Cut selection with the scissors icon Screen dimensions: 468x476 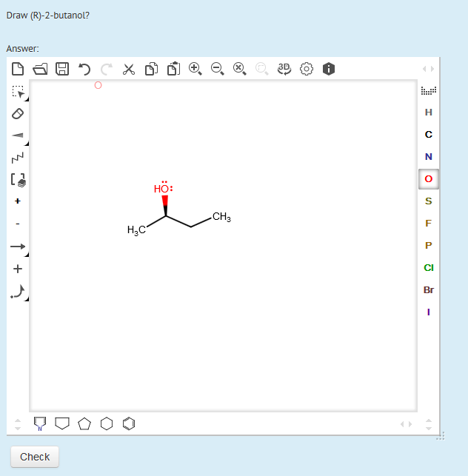(129, 69)
